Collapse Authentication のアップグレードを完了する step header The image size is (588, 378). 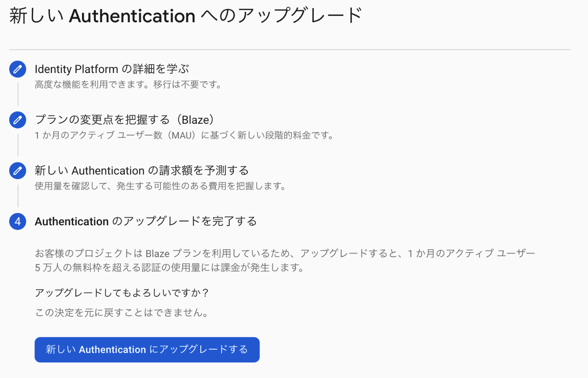point(145,221)
